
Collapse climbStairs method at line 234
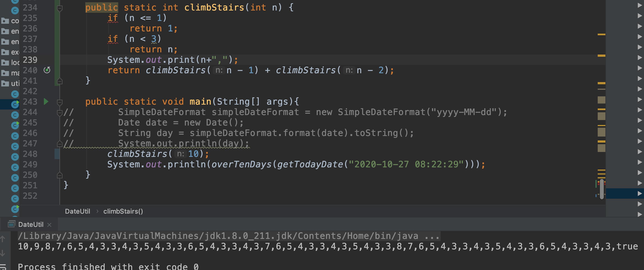point(59,8)
